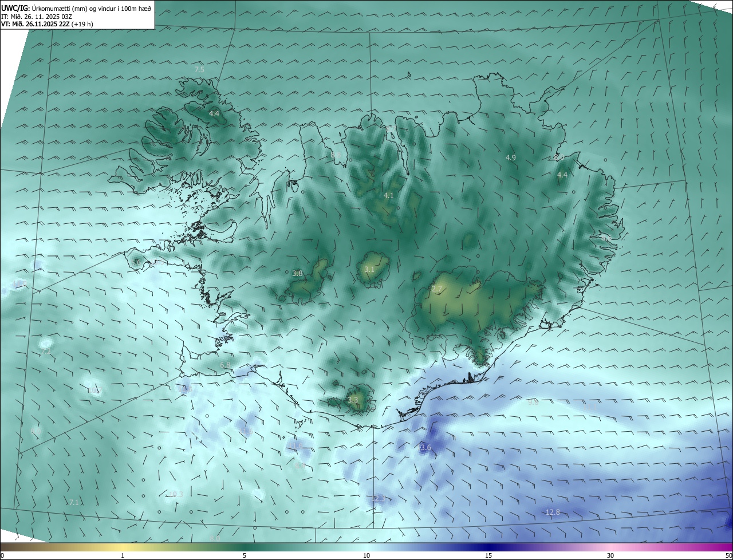Screen dimensions: 733x560
Task: Click the 10 tick on the colour scale
Action: [x=366, y=555]
